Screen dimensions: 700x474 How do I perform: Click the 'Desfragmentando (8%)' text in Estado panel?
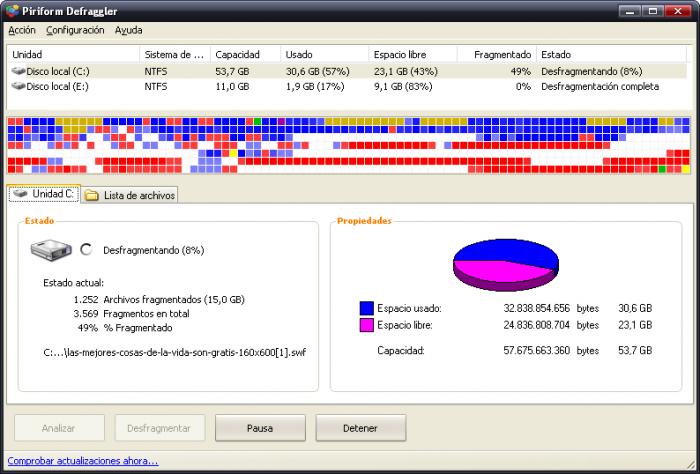click(x=154, y=250)
